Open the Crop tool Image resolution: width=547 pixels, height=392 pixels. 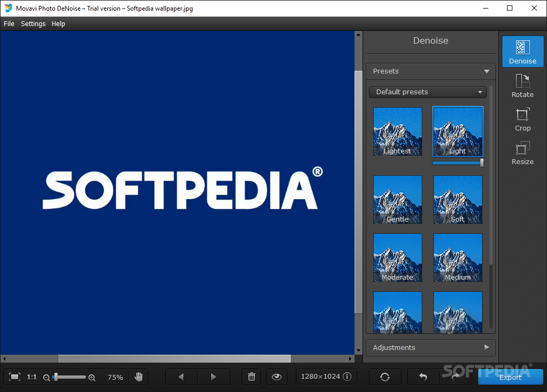(x=522, y=119)
